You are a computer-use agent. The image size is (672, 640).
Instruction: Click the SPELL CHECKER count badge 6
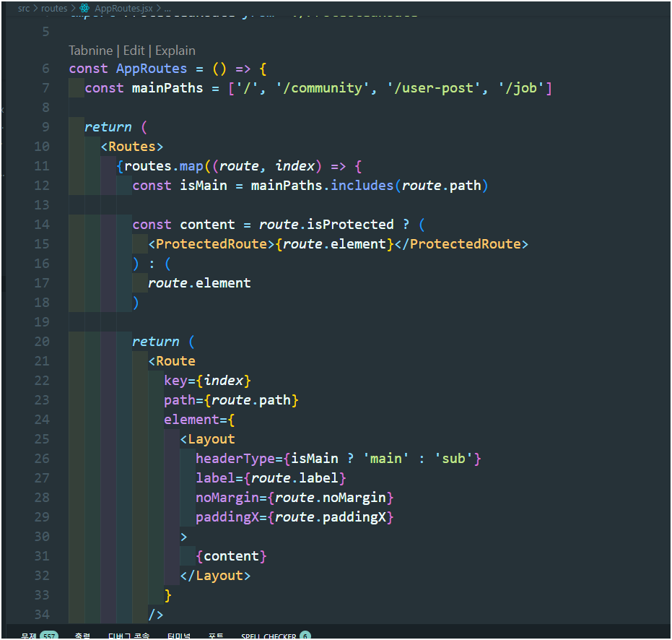point(305,635)
